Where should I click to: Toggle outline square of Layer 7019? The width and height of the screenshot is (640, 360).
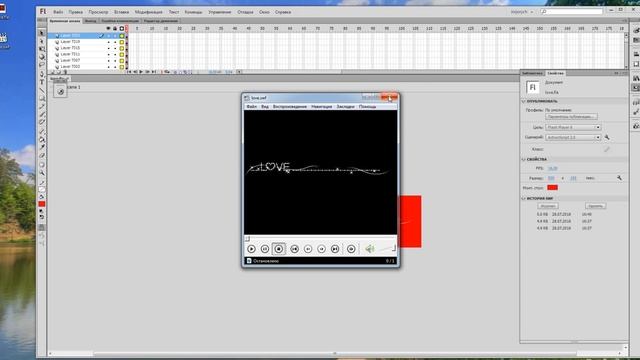click(x=122, y=42)
